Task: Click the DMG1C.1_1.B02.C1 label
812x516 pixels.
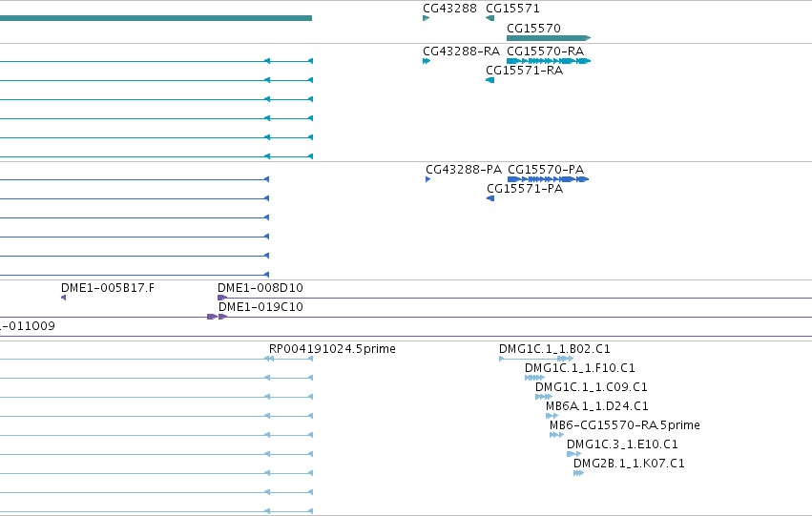Action: pyautogui.click(x=554, y=349)
